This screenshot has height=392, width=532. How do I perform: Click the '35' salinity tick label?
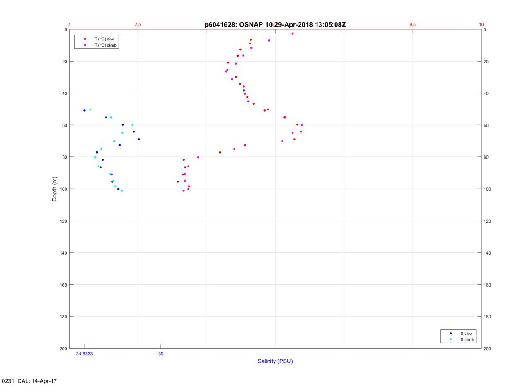pos(160,354)
